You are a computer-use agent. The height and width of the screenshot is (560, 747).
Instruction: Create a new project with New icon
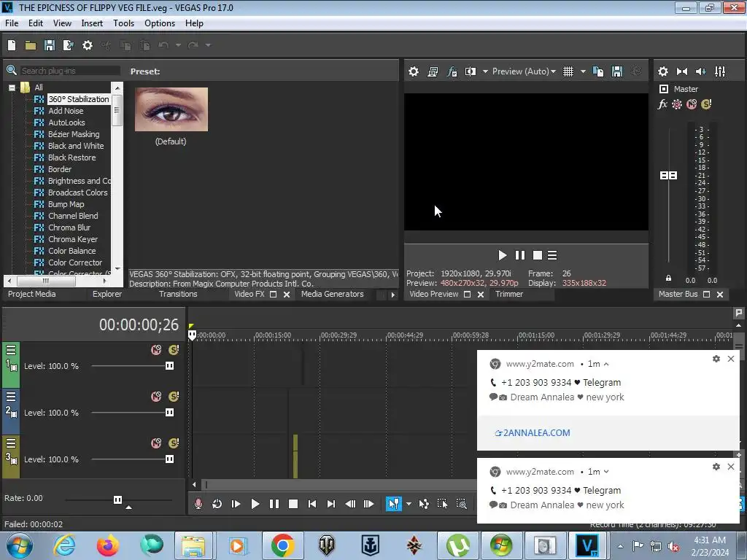point(12,45)
